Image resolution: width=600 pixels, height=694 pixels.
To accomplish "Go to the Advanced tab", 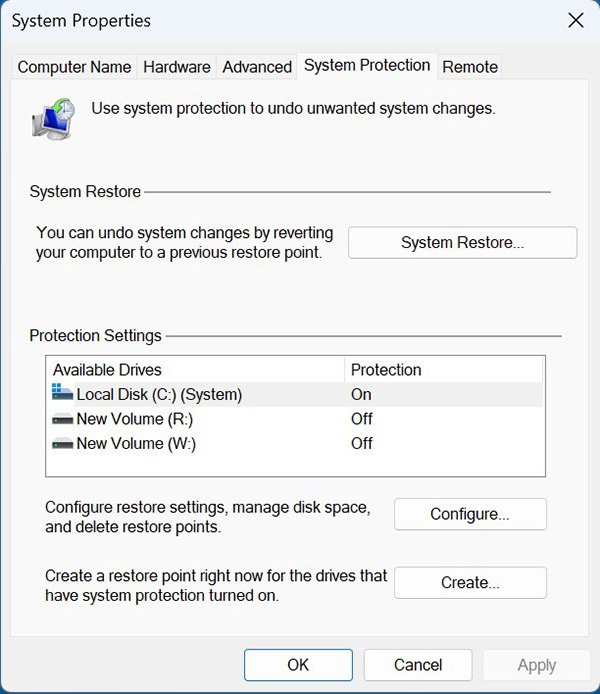I will click(257, 67).
